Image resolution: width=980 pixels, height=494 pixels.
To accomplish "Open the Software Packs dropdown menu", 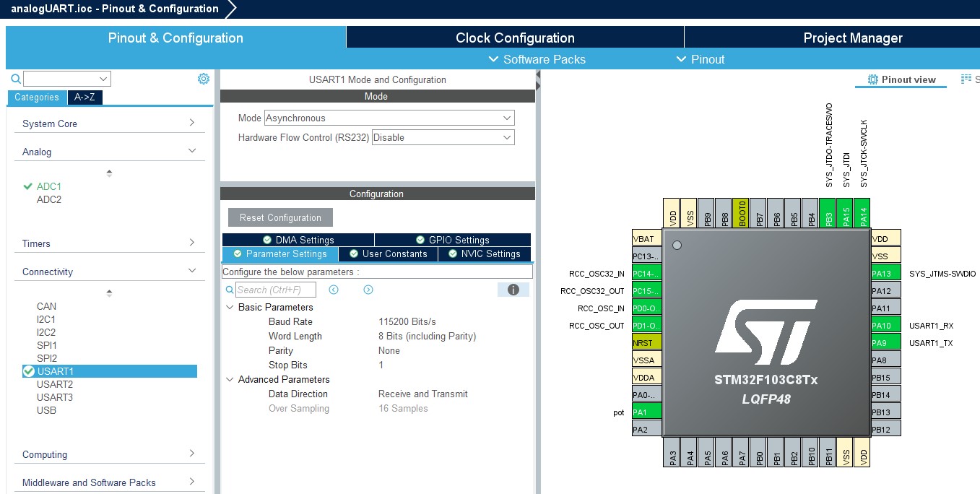I will pyautogui.click(x=537, y=59).
